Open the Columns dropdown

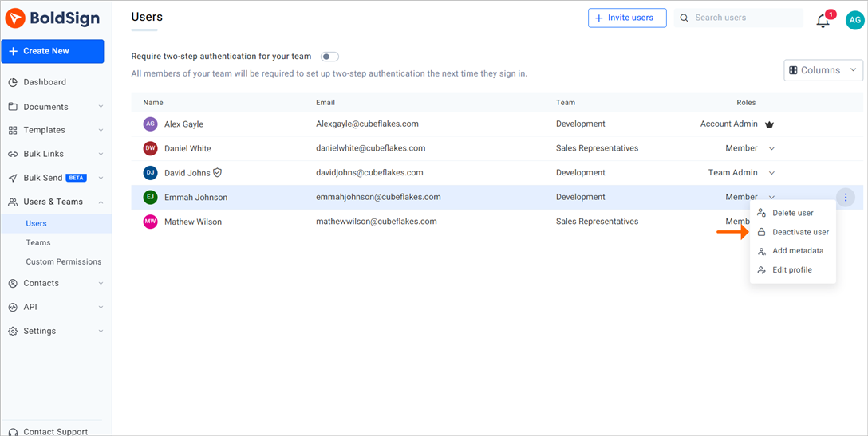823,70
